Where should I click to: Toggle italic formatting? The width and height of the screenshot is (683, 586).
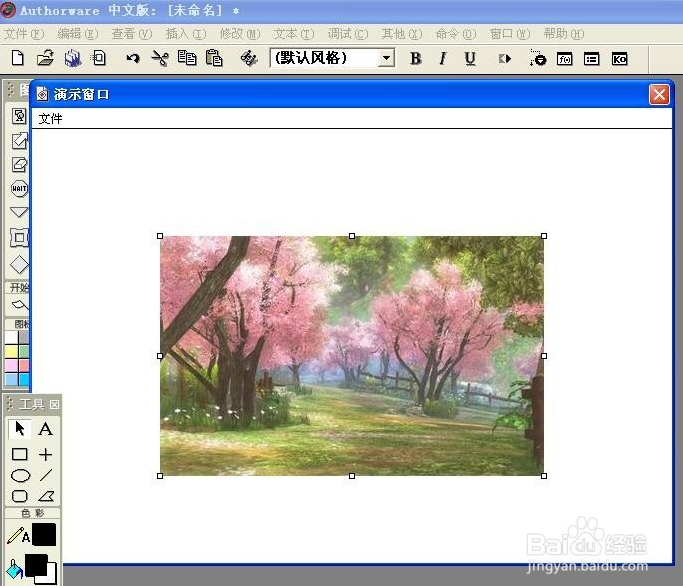(x=443, y=58)
